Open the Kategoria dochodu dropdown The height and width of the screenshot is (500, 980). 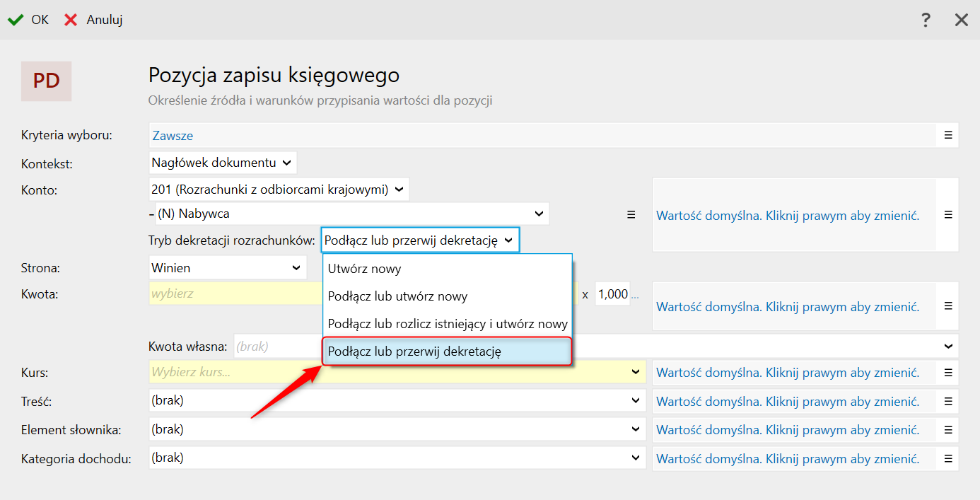397,458
